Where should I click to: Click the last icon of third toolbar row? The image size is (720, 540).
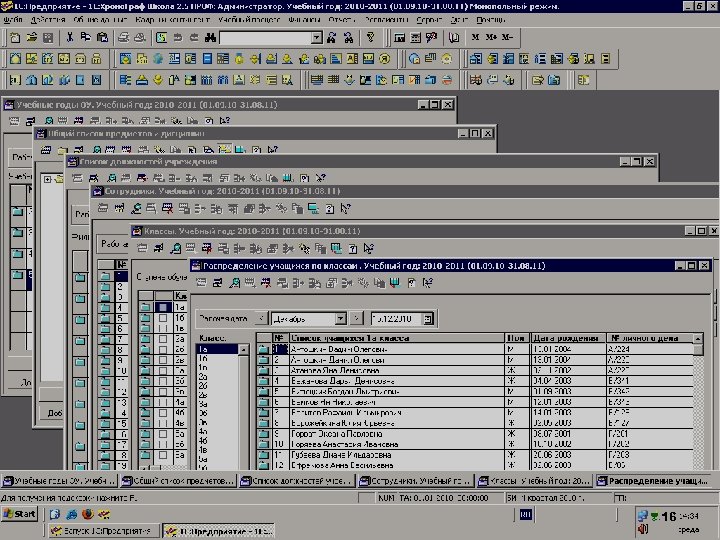point(584,80)
